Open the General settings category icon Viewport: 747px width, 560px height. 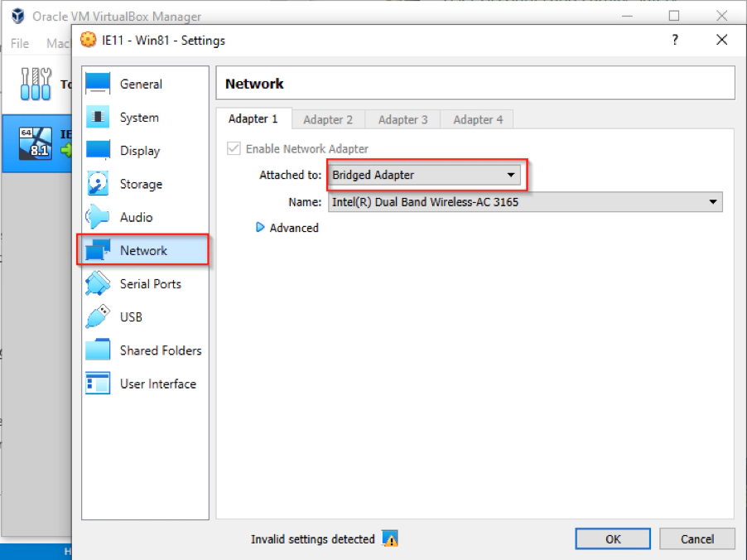tap(98, 84)
